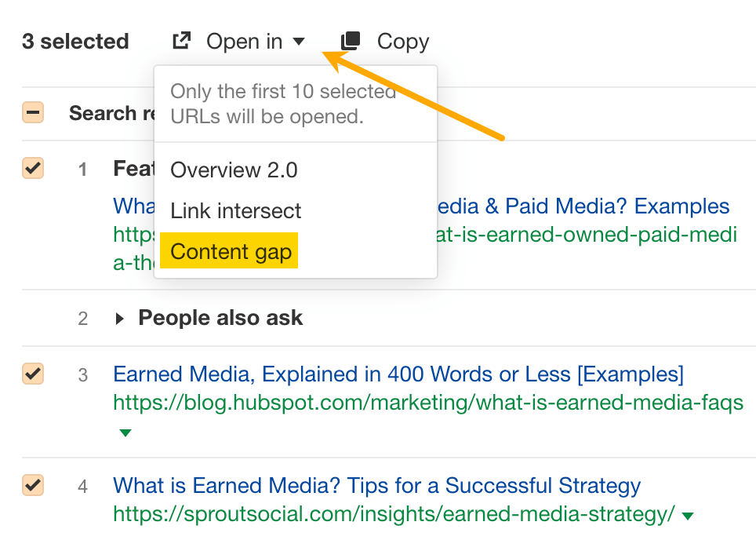Click the 3 selected counter
The height and width of the screenshot is (540, 756).
pos(75,40)
